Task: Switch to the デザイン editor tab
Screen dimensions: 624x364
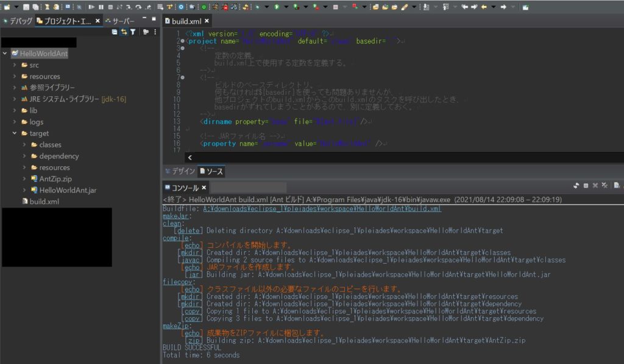Action: coord(180,171)
